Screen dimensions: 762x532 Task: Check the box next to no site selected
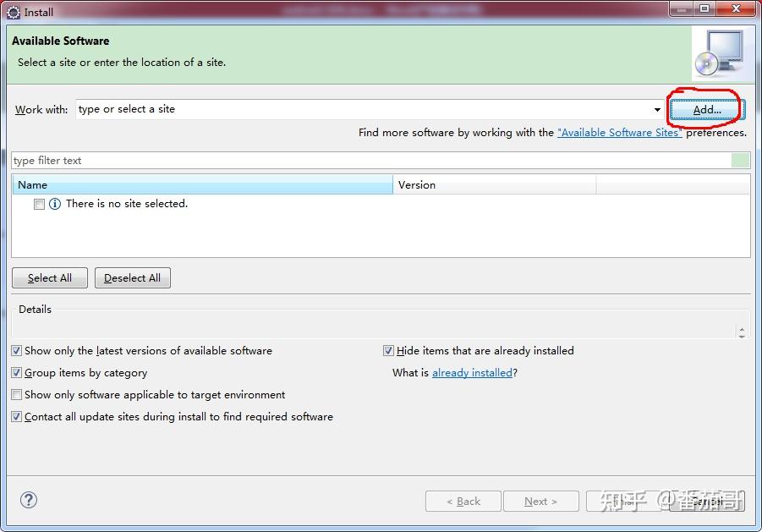40,204
